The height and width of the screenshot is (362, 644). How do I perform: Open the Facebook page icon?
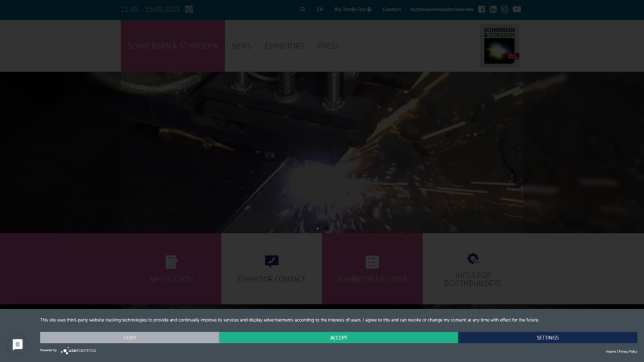coord(482,9)
